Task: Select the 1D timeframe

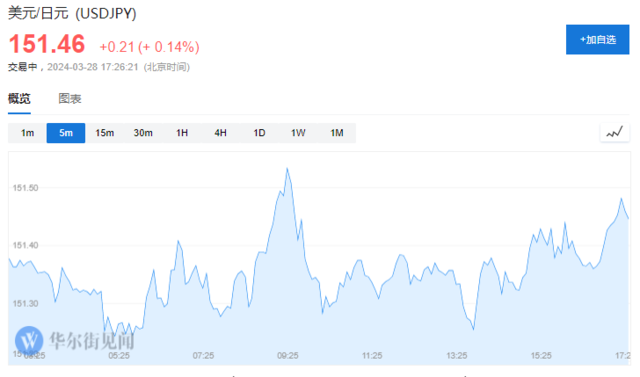Action: point(259,133)
